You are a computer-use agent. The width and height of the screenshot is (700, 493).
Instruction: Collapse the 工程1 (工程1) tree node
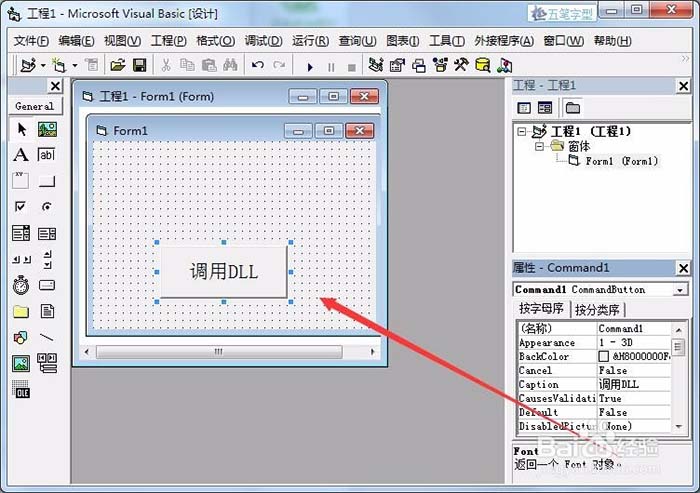click(521, 131)
